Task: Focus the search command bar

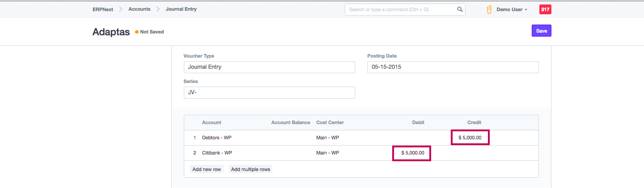Action: coord(400,9)
